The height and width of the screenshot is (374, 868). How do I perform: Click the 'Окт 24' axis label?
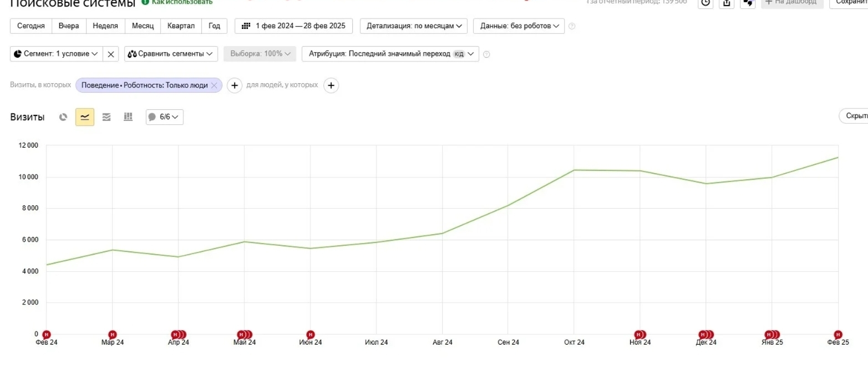pos(574,342)
